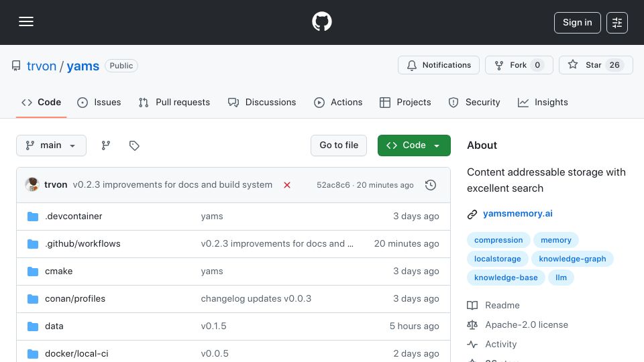View commit history clock icon

coord(431,185)
